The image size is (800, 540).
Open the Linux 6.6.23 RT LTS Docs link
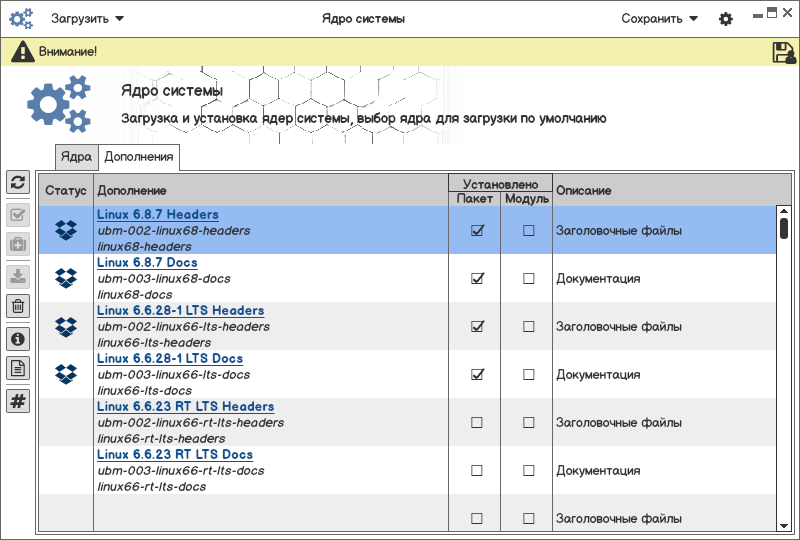point(175,455)
